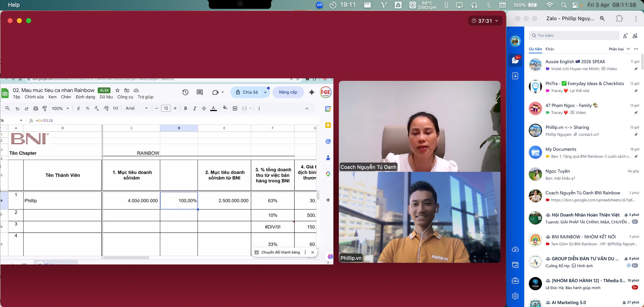Image resolution: width=644 pixels, height=307 pixels.
Task: Toggle strikethrough formatting
Action: tap(204, 108)
